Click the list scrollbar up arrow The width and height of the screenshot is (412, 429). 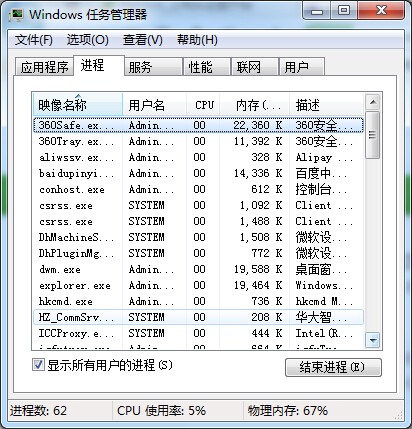(x=373, y=102)
